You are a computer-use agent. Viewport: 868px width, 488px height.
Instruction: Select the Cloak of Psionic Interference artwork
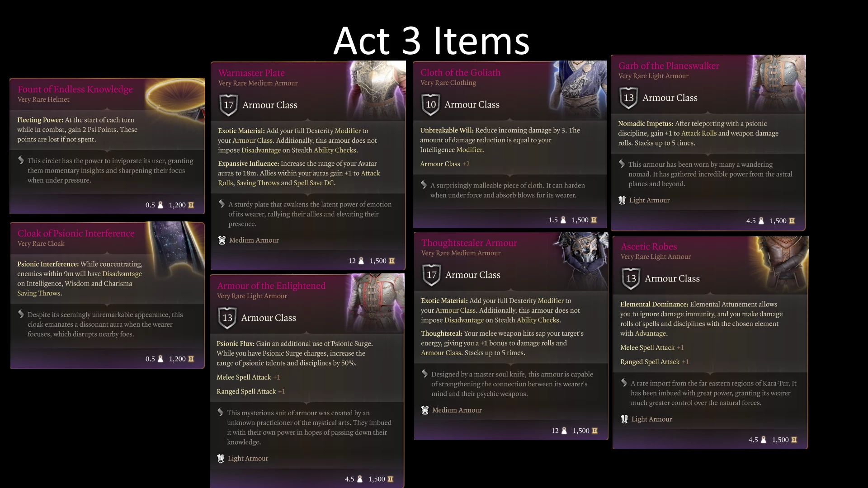click(177, 246)
